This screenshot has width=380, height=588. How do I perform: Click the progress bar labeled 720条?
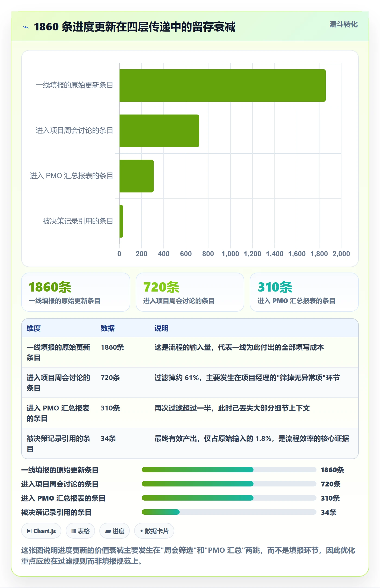[229, 484]
